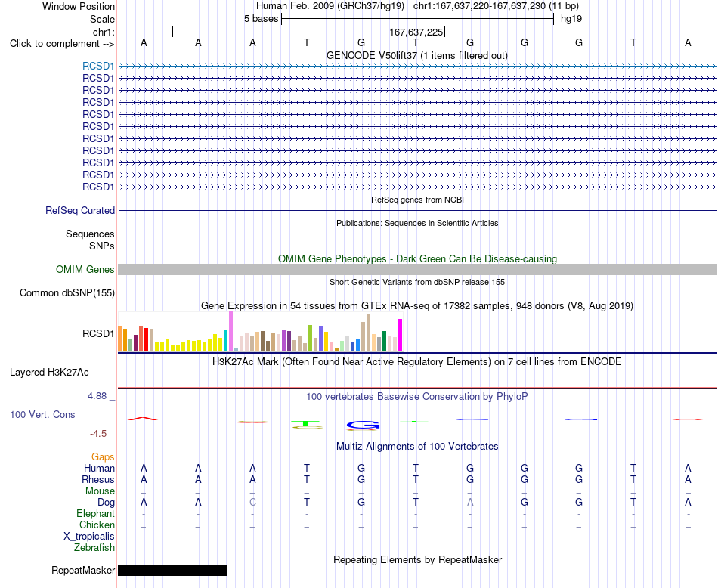Click the 167,637,225 position marker
718x588 pixels.
(x=416, y=32)
